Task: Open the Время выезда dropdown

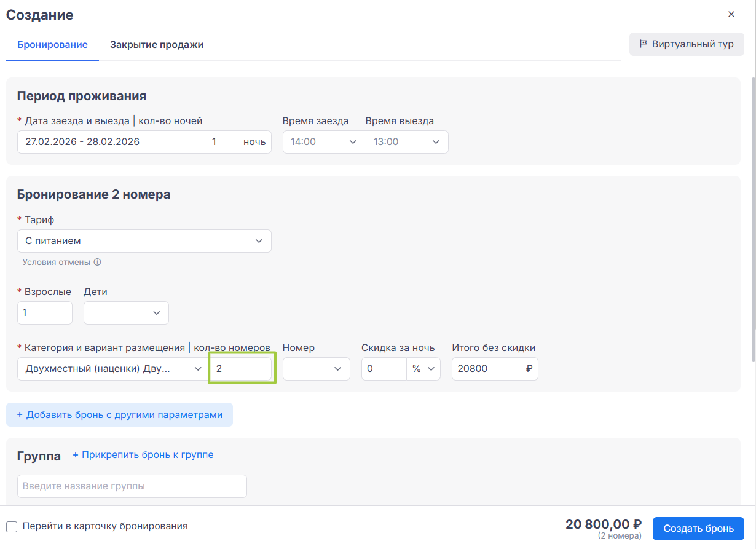Action: tap(407, 142)
